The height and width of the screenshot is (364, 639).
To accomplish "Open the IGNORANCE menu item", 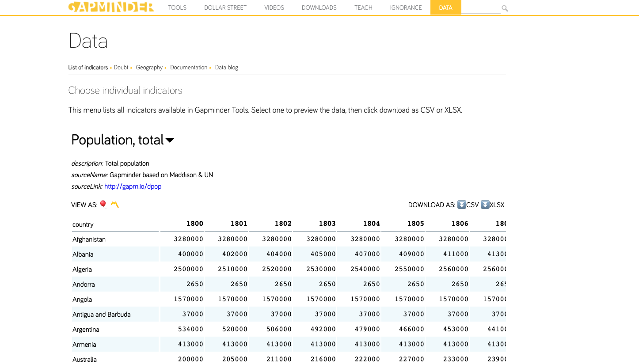I will [x=406, y=8].
